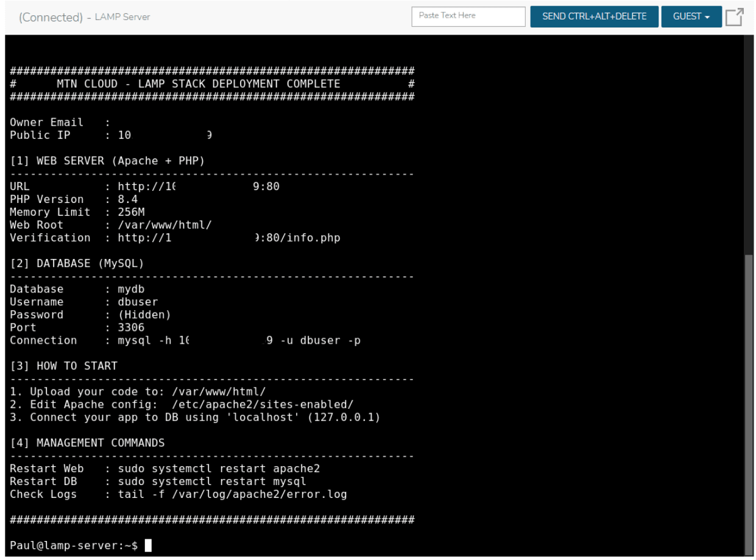Click 'Edit Apache config' step
Image resolution: width=756 pixels, height=560 pixels.
[x=182, y=404]
